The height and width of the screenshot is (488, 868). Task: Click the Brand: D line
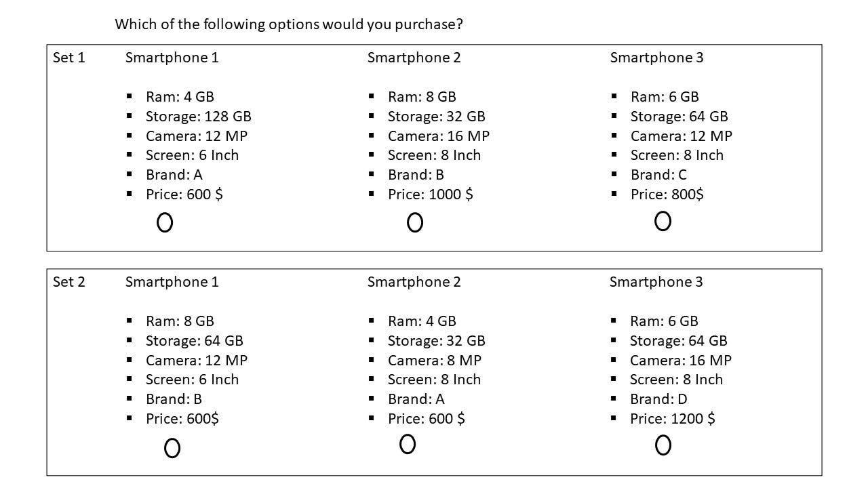coord(658,399)
